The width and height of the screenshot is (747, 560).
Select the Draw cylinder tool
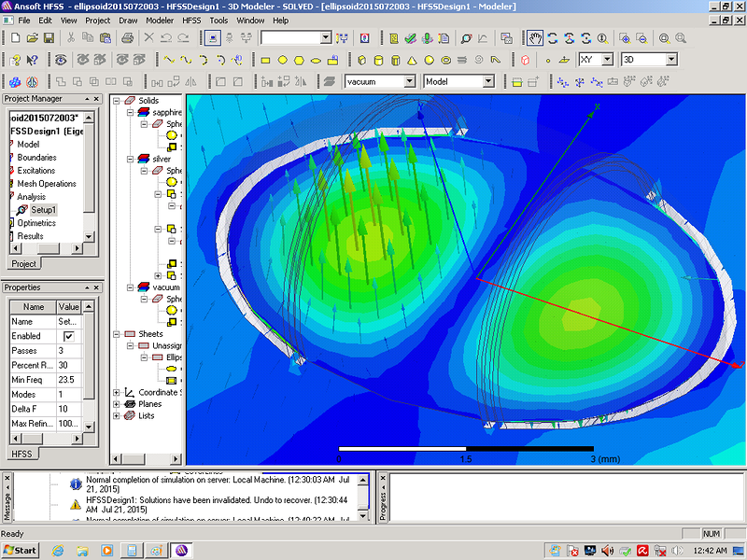coord(378,60)
